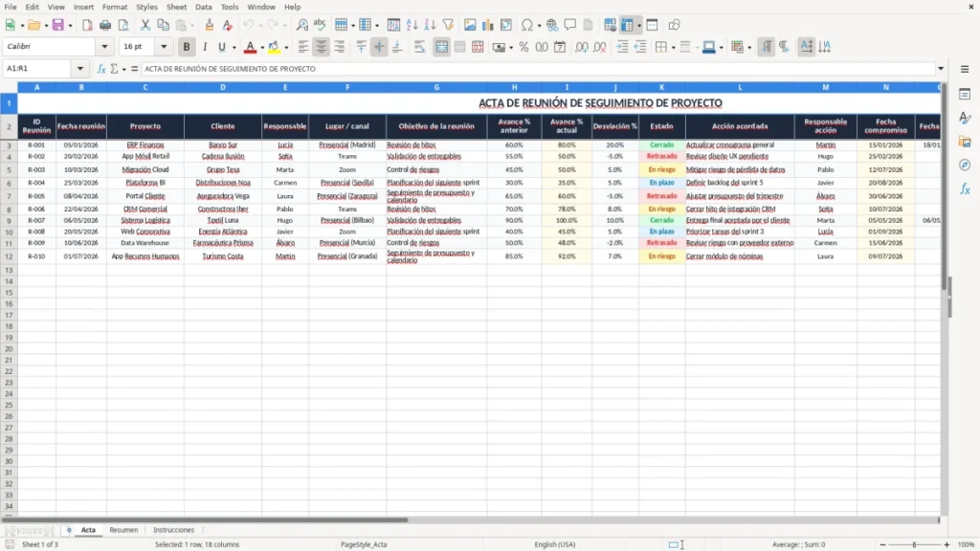Open the sidebar Functions fx deck
This screenshot has height=551, width=980.
click(x=965, y=188)
